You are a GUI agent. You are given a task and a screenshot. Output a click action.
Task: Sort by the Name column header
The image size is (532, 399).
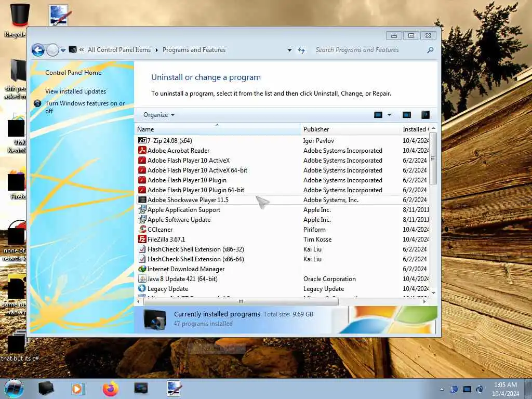point(217,129)
